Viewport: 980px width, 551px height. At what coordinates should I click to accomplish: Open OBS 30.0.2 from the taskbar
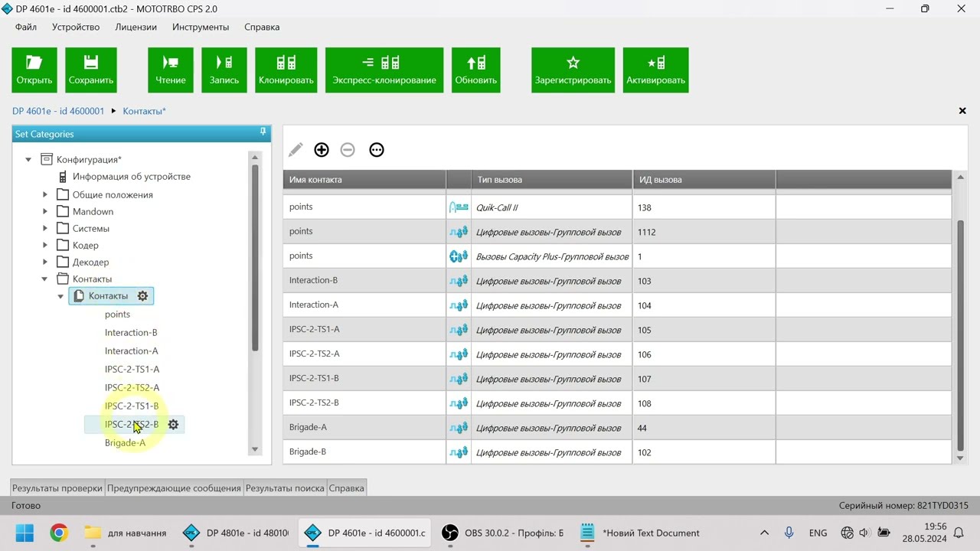click(x=504, y=533)
